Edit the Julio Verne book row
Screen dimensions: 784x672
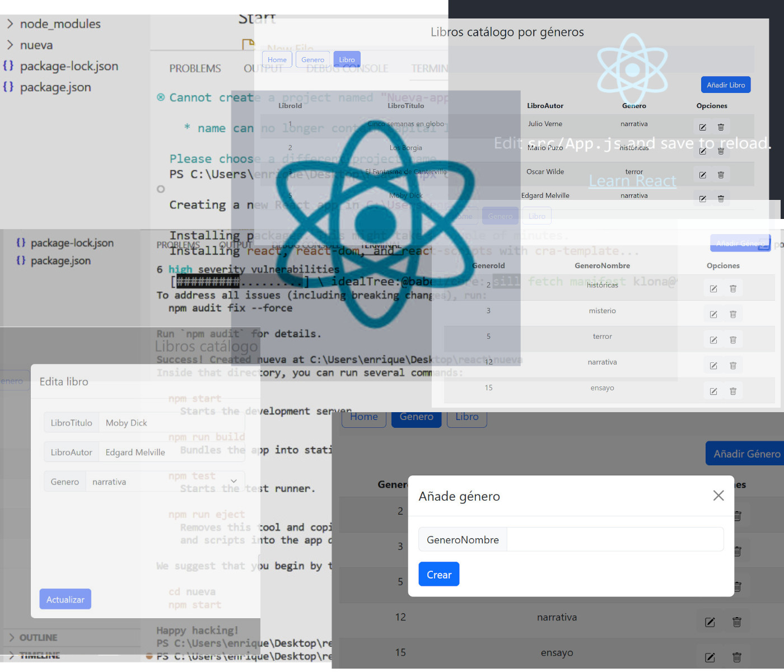[703, 127]
